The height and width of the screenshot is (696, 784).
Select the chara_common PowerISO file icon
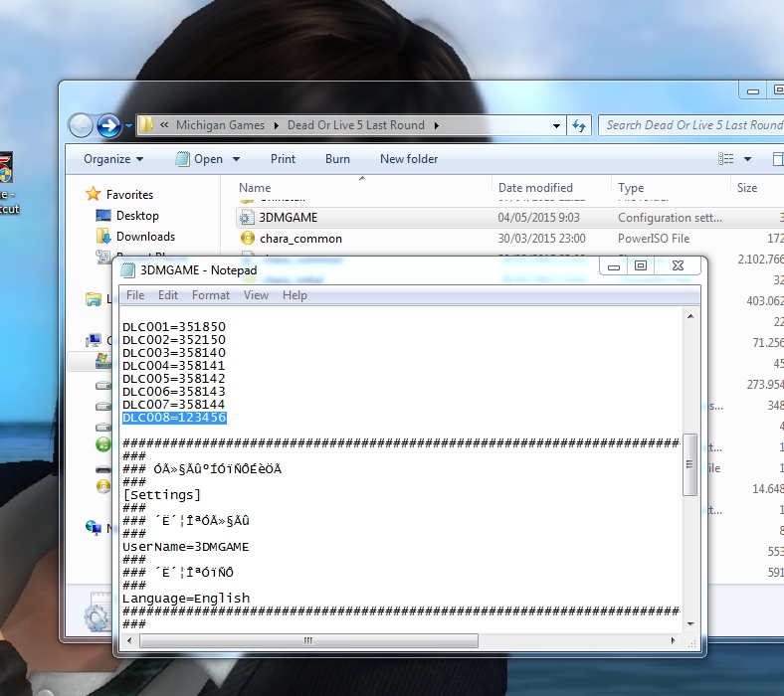[248, 239]
